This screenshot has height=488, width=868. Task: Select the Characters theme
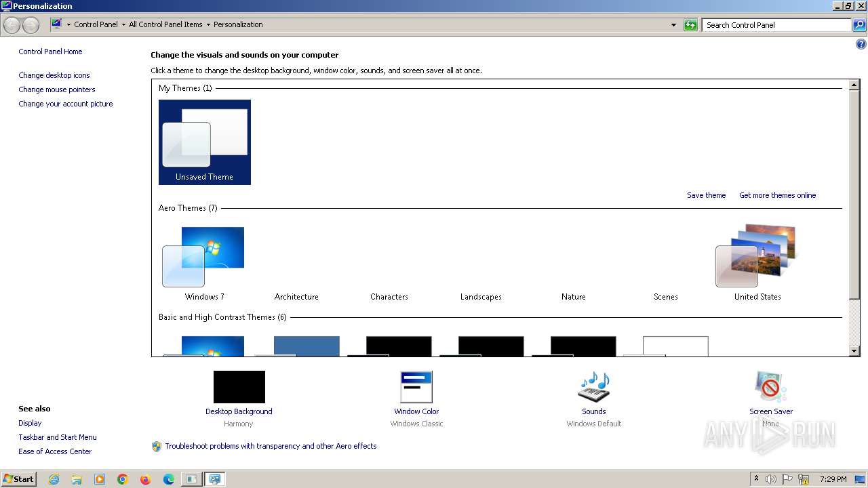[x=389, y=297]
